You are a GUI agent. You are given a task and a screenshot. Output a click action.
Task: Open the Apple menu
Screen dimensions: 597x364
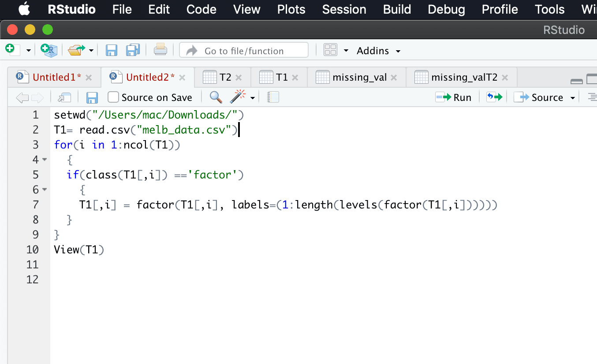(24, 9)
